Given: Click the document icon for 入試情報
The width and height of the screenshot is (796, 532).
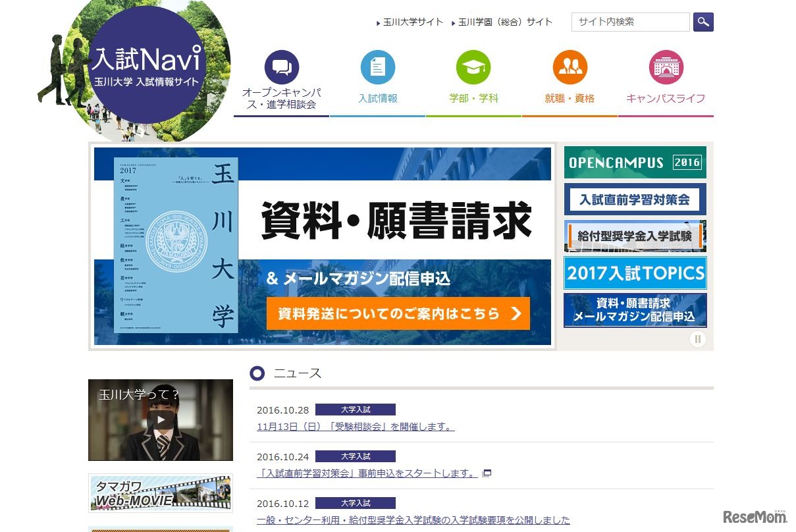Looking at the screenshot, I should 378,67.
